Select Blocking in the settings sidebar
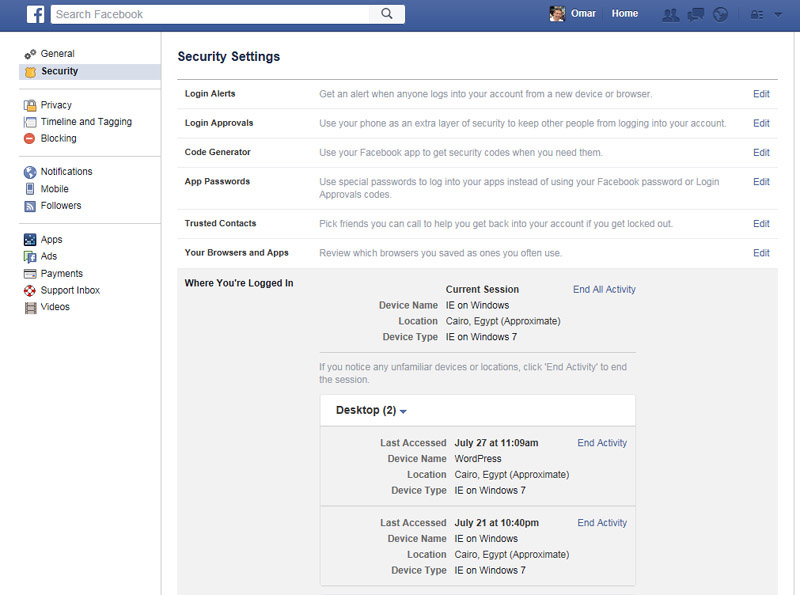This screenshot has height=595, width=800. point(58,139)
